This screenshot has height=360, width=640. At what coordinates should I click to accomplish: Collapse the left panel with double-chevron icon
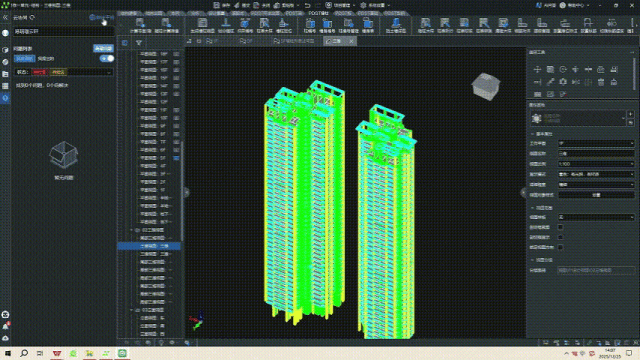pos(5,18)
